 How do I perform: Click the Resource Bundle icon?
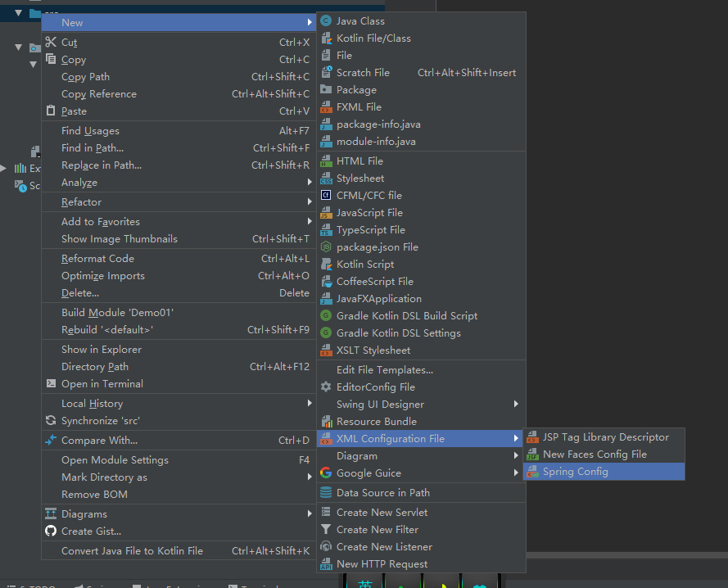[x=327, y=421]
